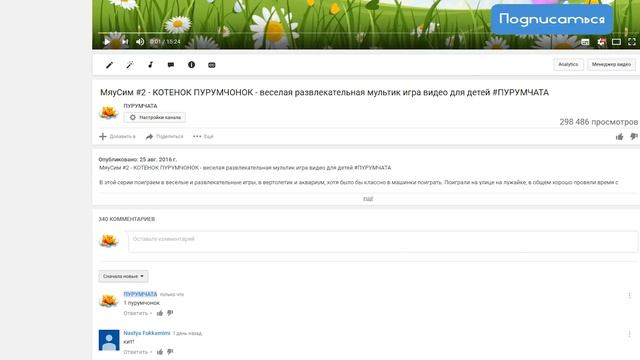Enter fullscreen mode
Screen dimensions: 640x360
631,42
